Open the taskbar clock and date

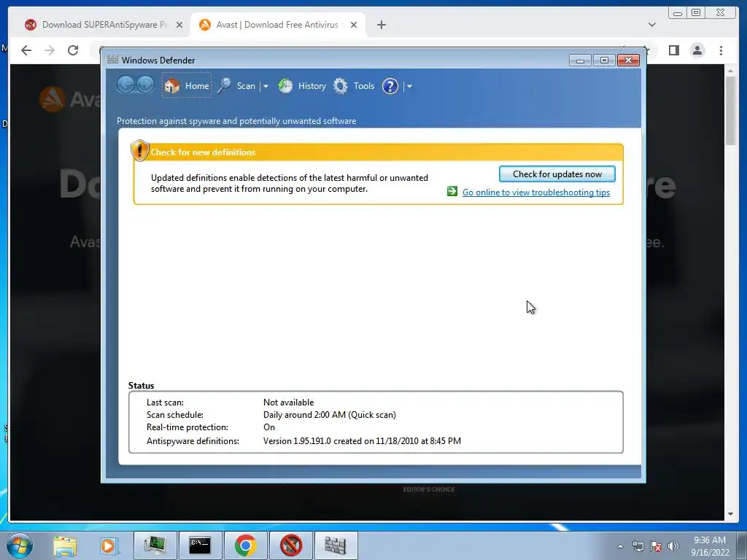709,546
